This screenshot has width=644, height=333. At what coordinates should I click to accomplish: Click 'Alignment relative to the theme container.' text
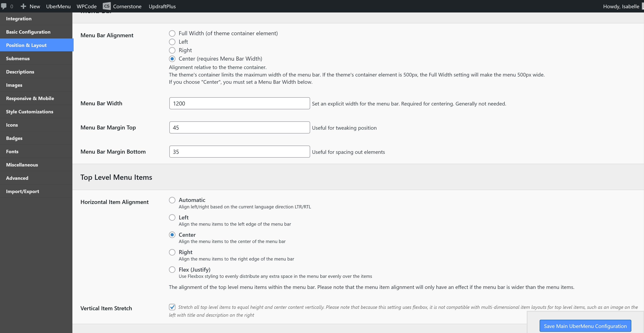[218, 67]
